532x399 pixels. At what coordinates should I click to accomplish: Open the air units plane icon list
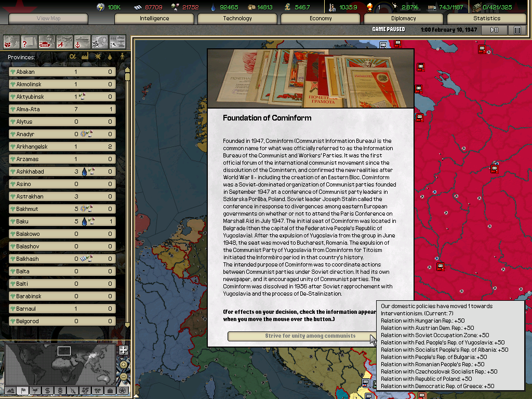click(64, 41)
